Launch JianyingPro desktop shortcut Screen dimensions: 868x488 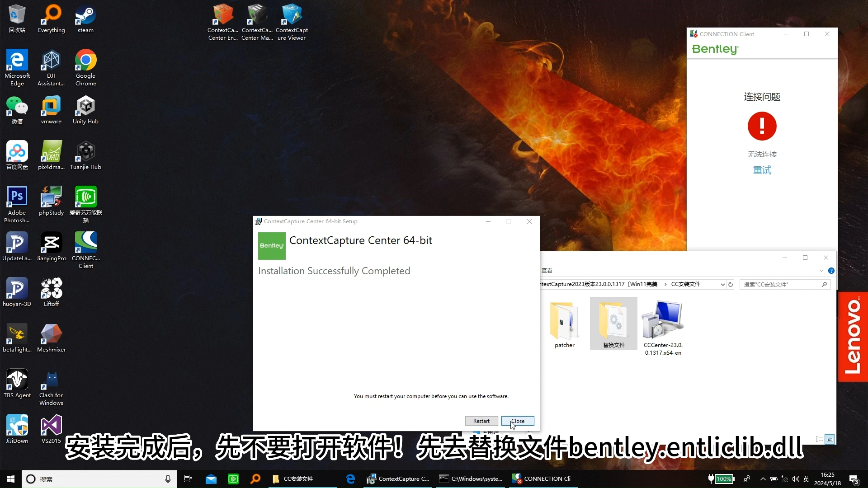(x=51, y=247)
